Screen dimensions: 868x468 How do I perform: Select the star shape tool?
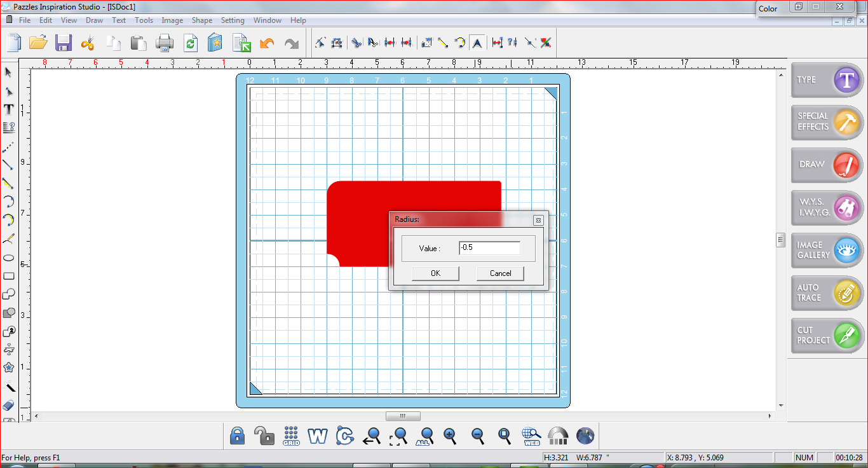9,368
